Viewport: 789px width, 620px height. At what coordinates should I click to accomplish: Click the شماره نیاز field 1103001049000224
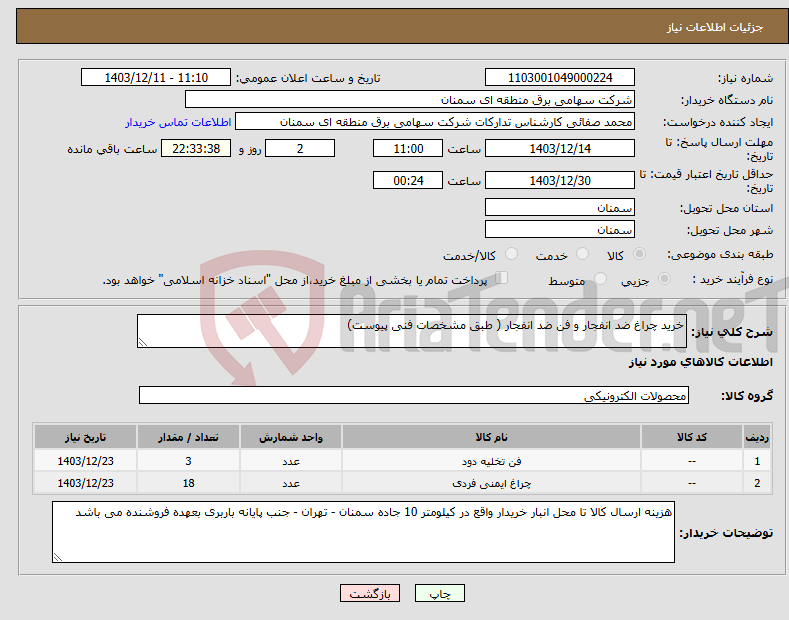point(560,78)
